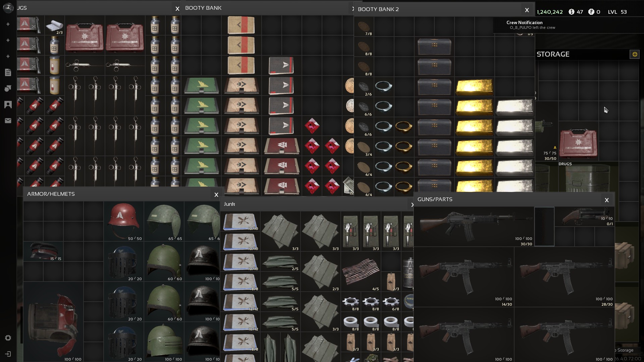Viewport: 644px width, 362px height.
Task: Click the player avatar in sidebar
Action: (8, 8)
